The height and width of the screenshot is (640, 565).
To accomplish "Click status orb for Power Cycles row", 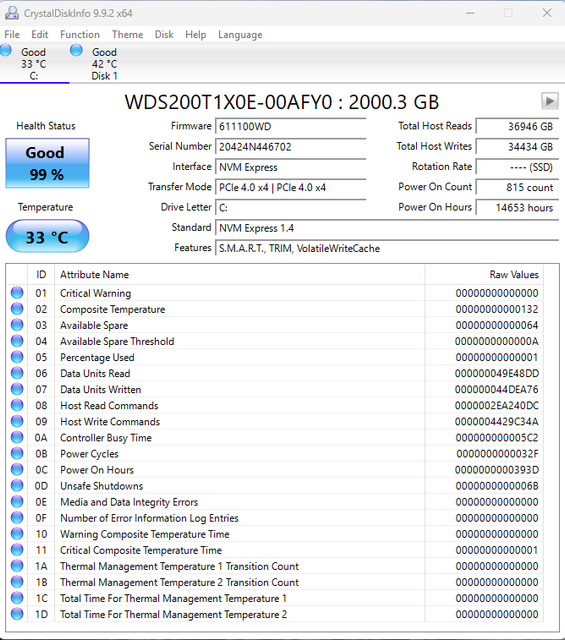I will [x=17, y=453].
